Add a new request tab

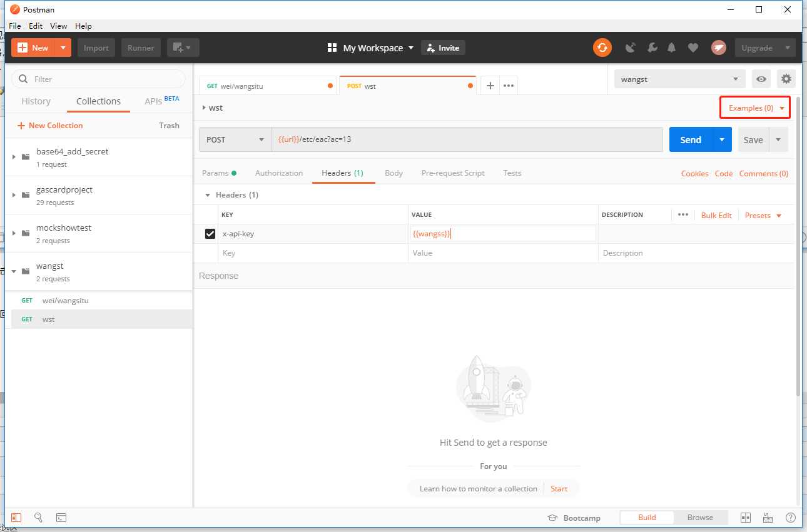coord(490,86)
